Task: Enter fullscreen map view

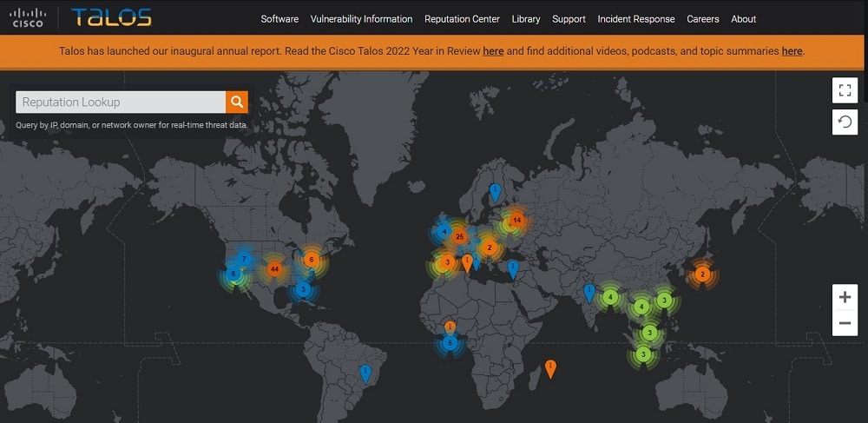Action: pos(845,90)
